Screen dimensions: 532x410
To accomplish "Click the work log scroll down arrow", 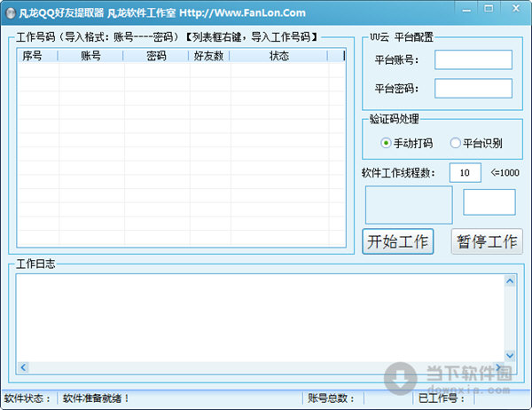I will coord(510,355).
